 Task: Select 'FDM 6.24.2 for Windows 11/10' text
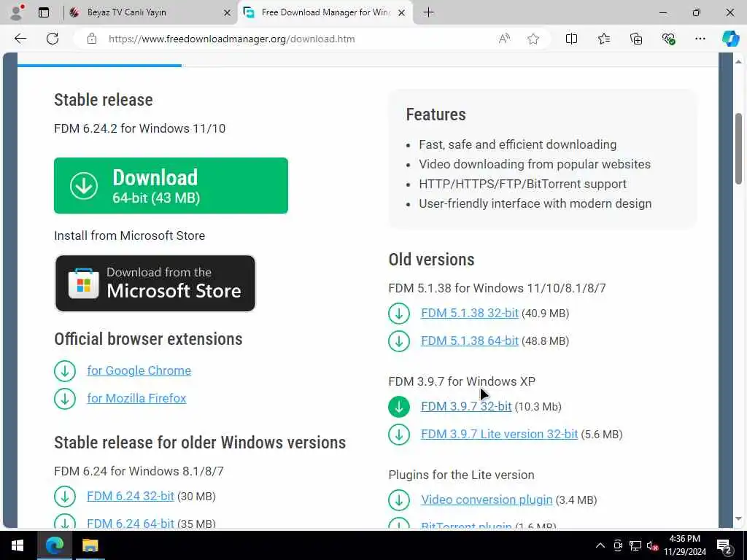[139, 128]
